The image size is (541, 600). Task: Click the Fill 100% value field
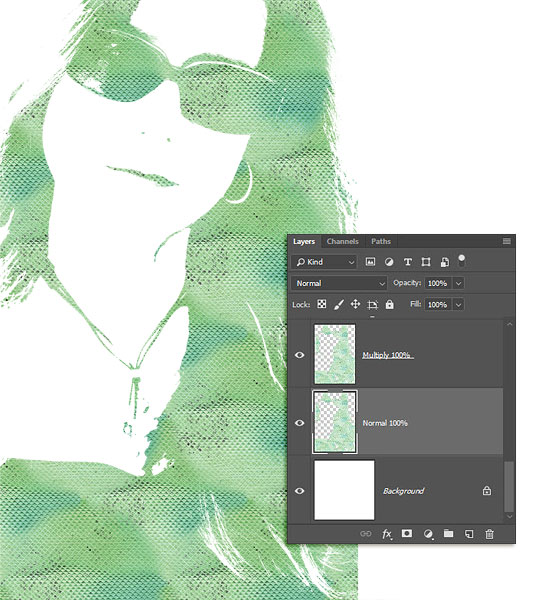438,305
